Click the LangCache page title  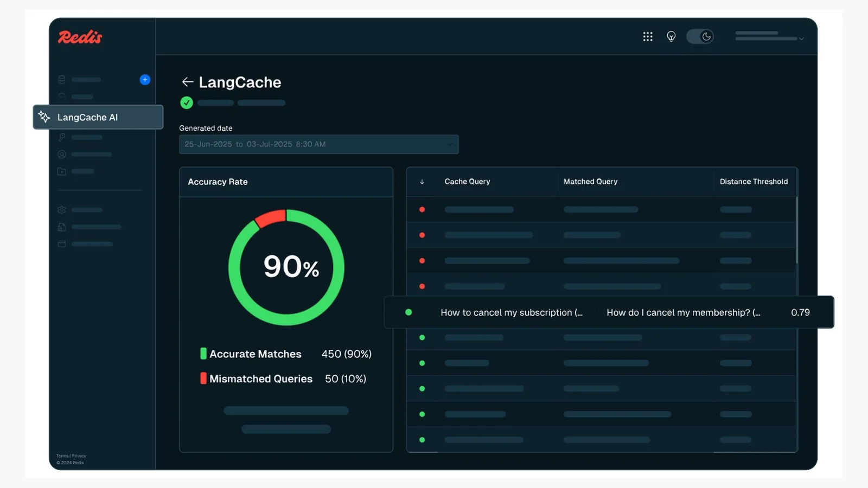(x=240, y=82)
